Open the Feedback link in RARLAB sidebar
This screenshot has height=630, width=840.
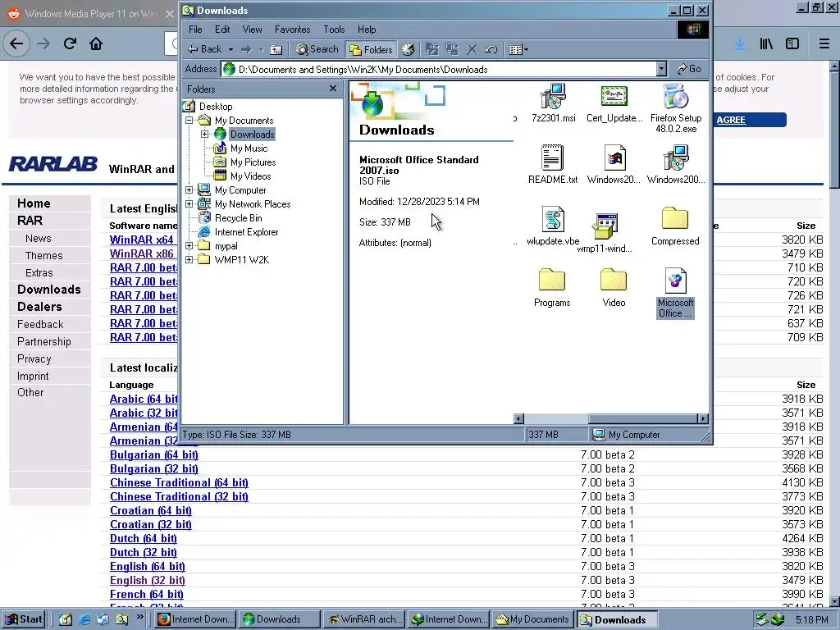[40, 324]
